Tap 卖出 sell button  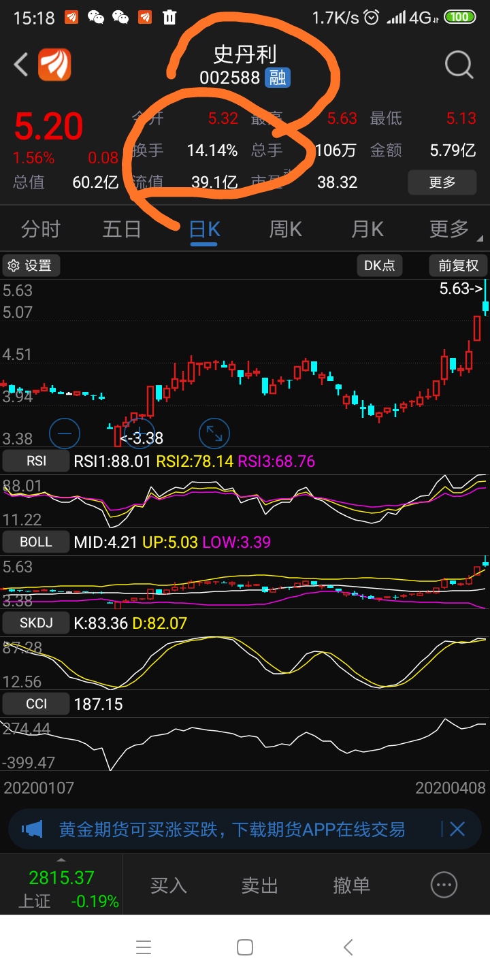259,885
